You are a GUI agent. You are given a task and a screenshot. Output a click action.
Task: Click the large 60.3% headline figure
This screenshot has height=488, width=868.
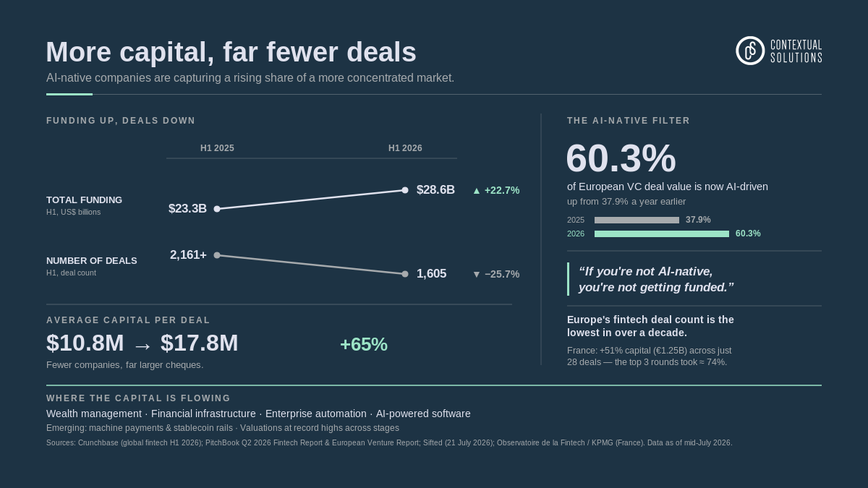tap(621, 158)
